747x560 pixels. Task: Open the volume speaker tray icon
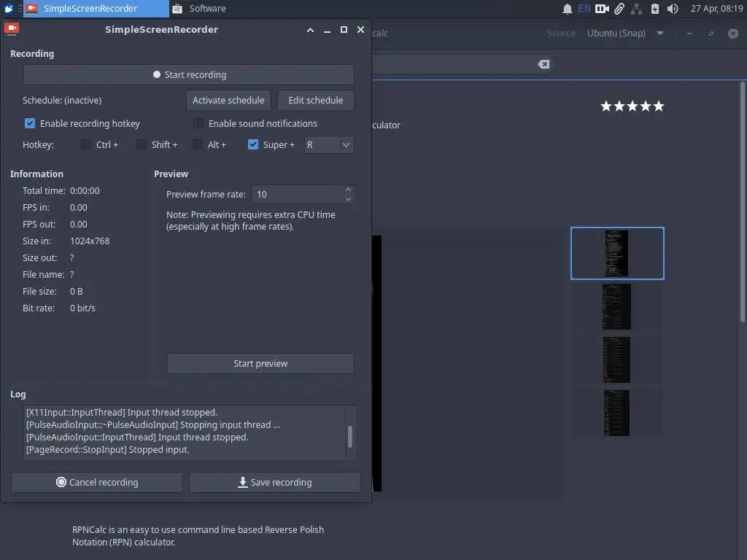click(x=672, y=9)
